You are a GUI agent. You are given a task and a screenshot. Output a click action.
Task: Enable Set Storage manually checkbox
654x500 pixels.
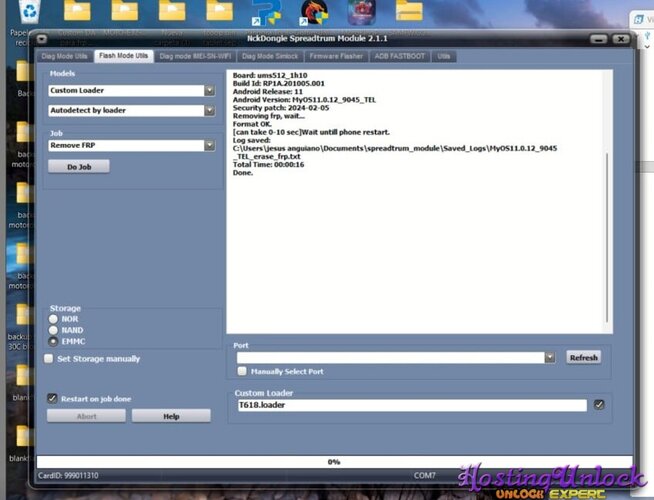pos(49,359)
